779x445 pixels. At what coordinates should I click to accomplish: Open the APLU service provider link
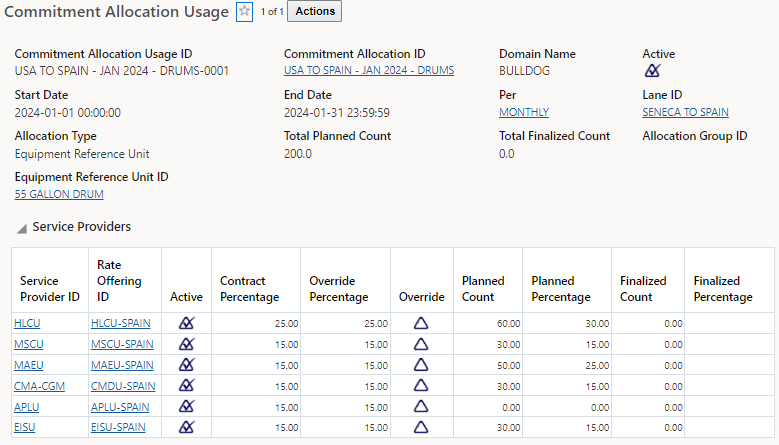pos(26,407)
